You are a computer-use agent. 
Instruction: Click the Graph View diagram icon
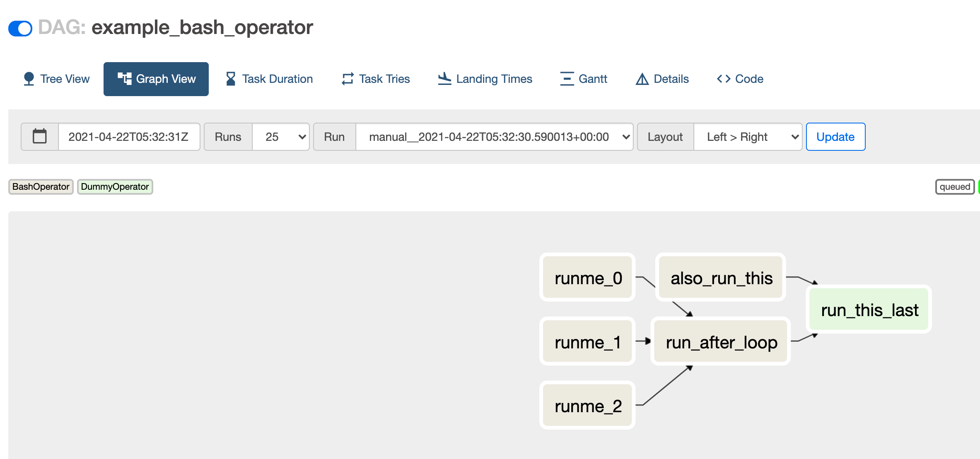point(124,79)
